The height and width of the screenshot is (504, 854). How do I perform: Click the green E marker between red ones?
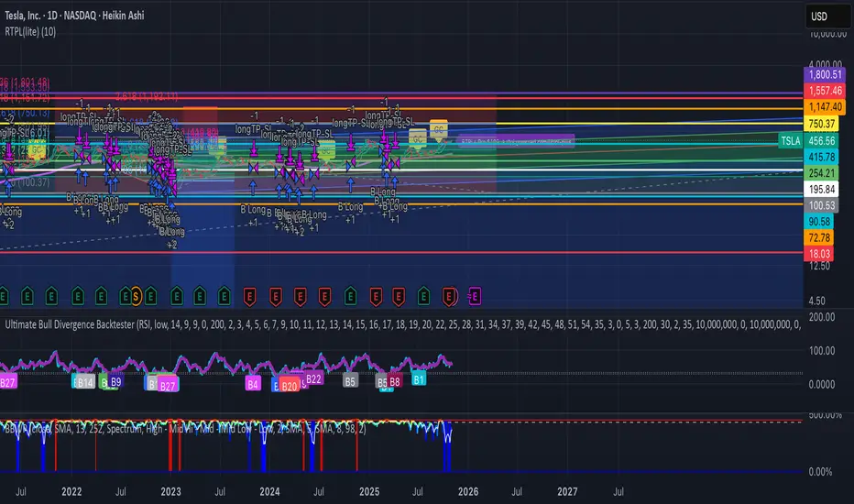tap(350, 297)
